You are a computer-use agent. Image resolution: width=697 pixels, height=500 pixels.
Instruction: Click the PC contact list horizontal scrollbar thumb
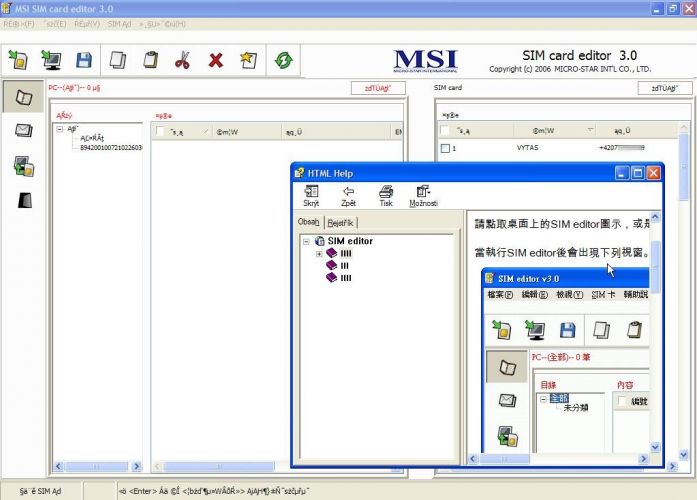[219, 467]
